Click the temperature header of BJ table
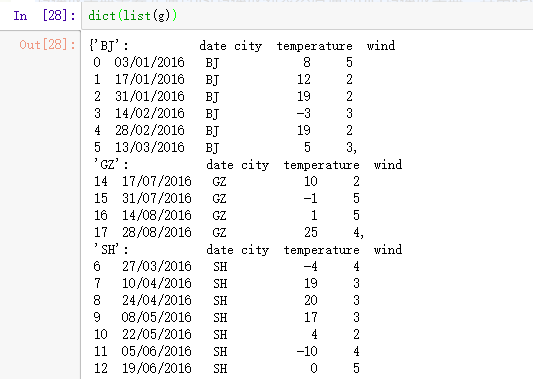Viewport: 533px width, 379px height. point(314,46)
